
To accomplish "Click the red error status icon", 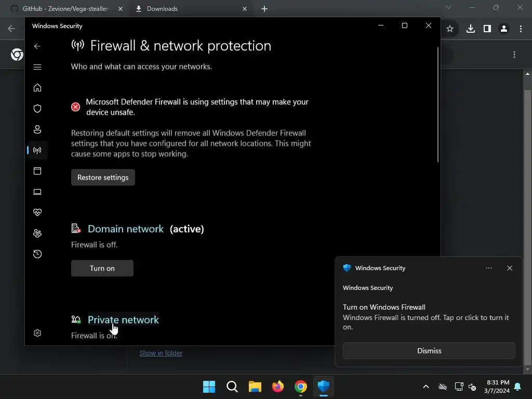I will (x=75, y=107).
